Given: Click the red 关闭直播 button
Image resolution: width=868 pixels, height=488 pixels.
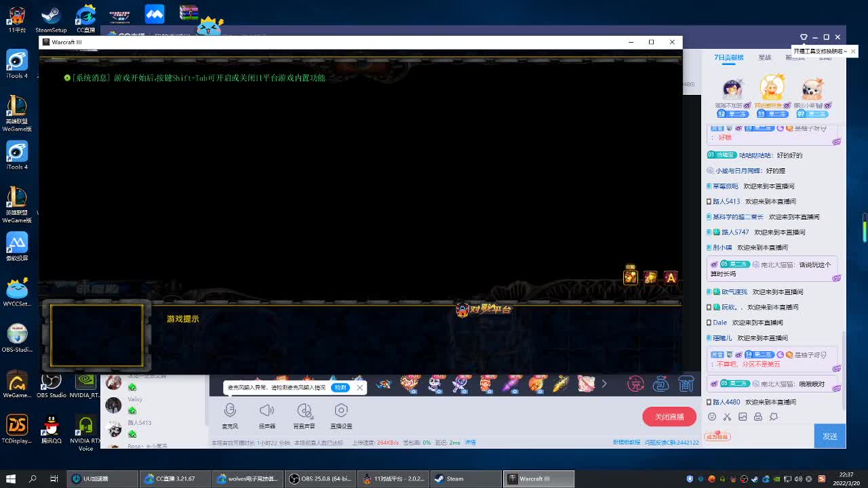Looking at the screenshot, I should pyautogui.click(x=669, y=417).
